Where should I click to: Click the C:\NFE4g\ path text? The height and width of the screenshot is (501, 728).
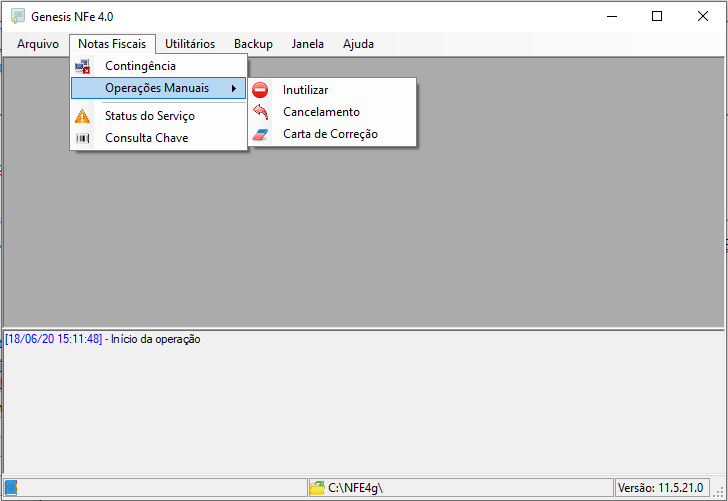355,488
